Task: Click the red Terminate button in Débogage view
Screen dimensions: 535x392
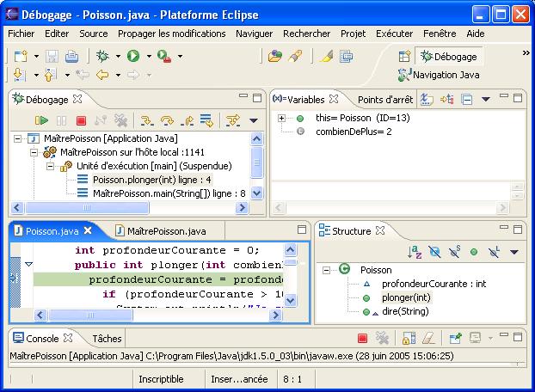Action: (81, 121)
